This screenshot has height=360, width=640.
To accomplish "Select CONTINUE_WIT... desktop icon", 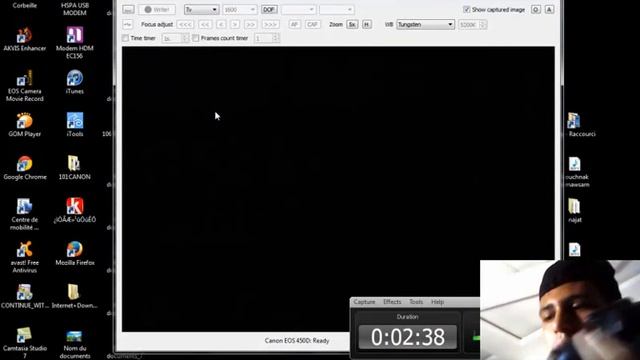I will click(x=24, y=296).
